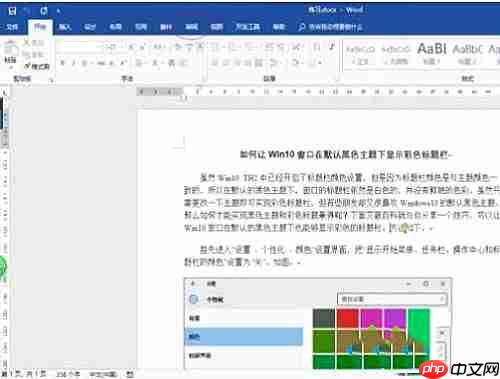Click the Numbering list icon
The image size is (500, 379).
[x=232, y=47]
